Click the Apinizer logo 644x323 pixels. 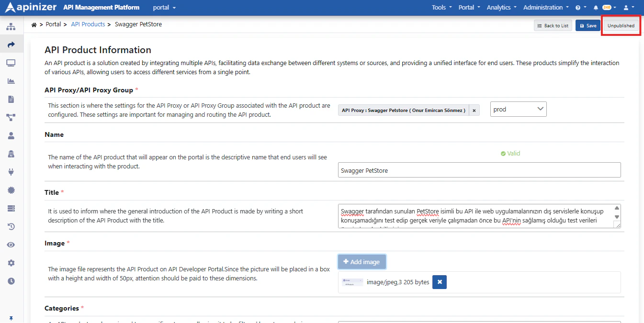[x=30, y=7]
